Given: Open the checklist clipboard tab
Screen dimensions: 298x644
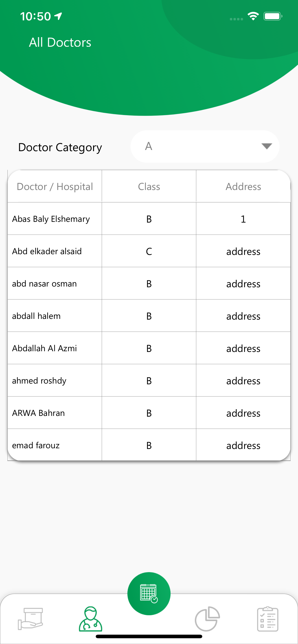Looking at the screenshot, I should [268, 619].
